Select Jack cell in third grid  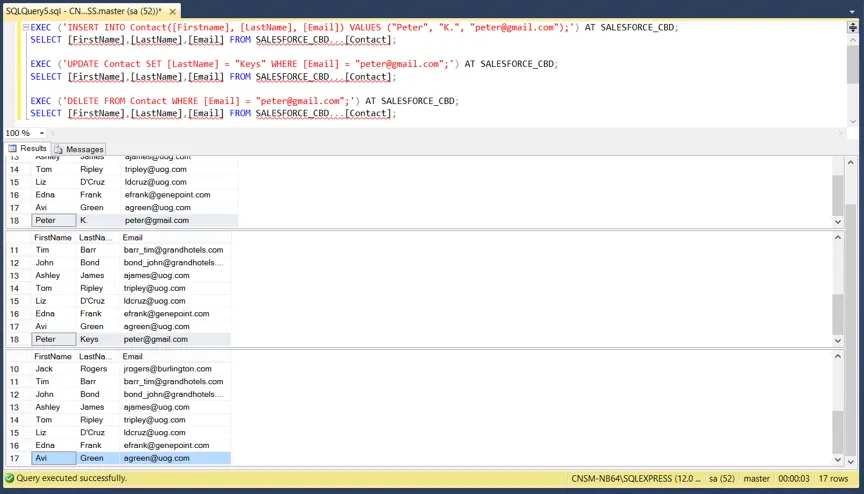coord(53,369)
